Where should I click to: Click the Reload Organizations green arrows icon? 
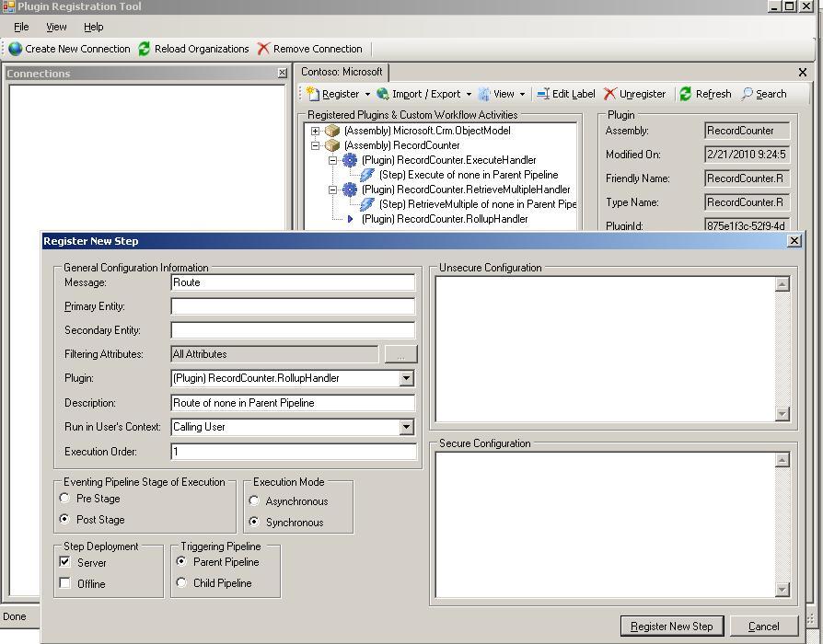tap(145, 49)
